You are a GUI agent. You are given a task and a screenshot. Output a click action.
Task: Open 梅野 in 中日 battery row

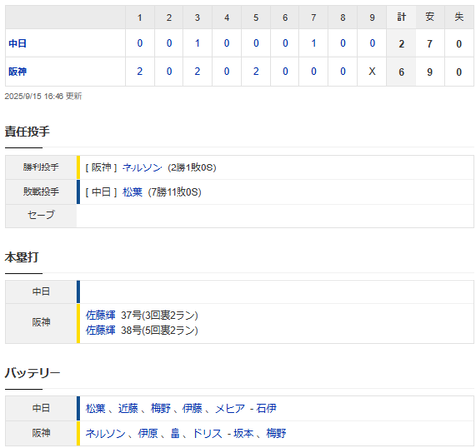(161, 408)
